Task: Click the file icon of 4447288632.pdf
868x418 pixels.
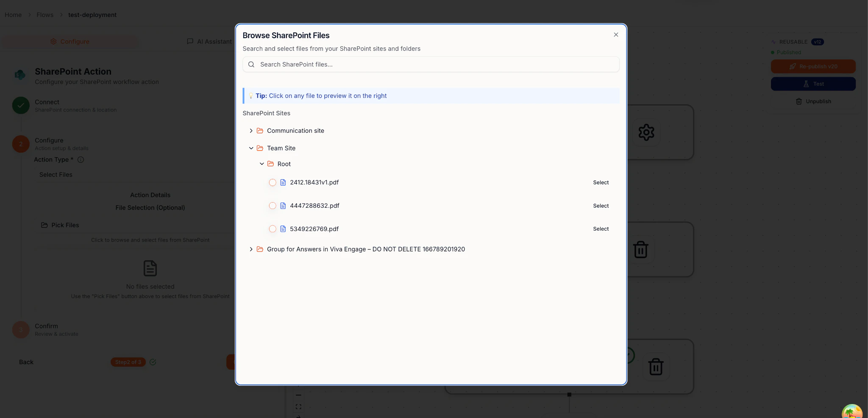Action: tap(283, 206)
